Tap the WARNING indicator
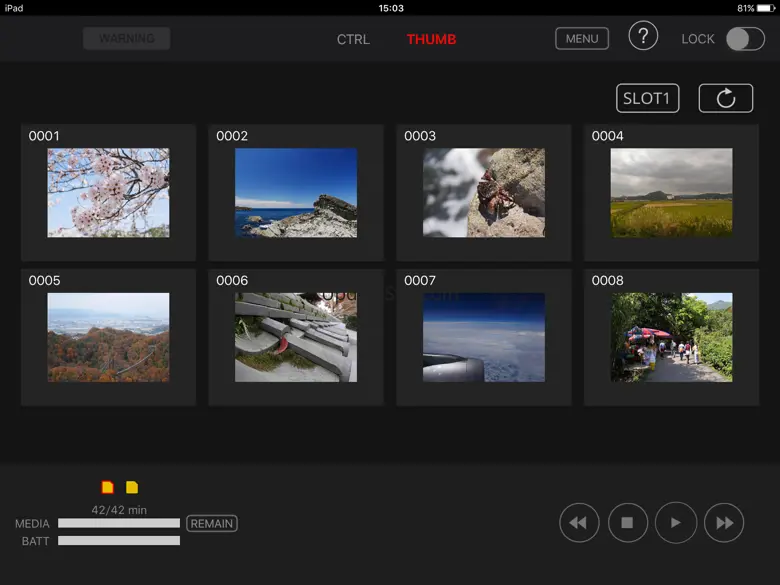This screenshot has height=585, width=780. (x=127, y=39)
